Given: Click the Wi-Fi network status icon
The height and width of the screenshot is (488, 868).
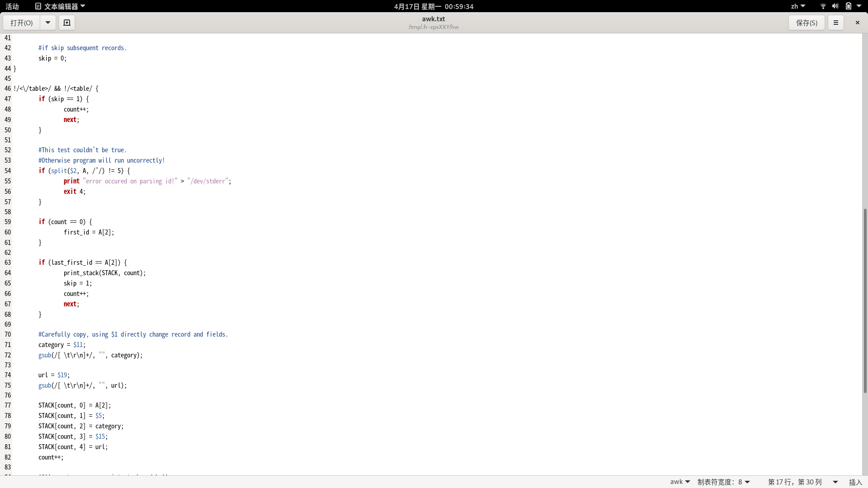Looking at the screenshot, I should pyautogui.click(x=823, y=6).
